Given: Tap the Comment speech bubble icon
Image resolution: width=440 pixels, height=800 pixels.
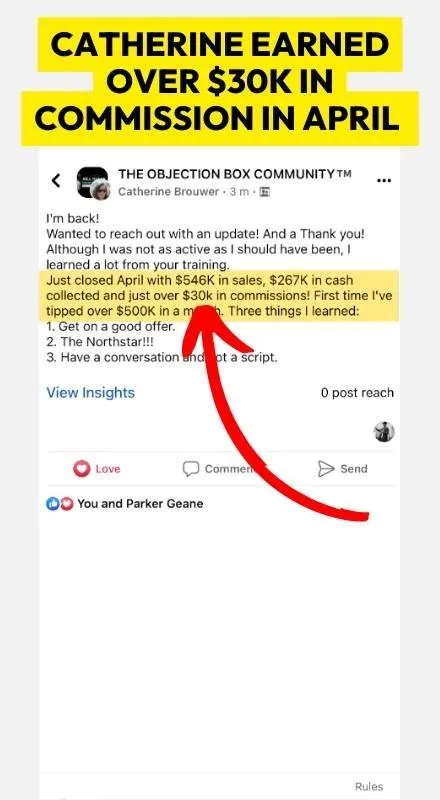Looking at the screenshot, I should pyautogui.click(x=191, y=469).
